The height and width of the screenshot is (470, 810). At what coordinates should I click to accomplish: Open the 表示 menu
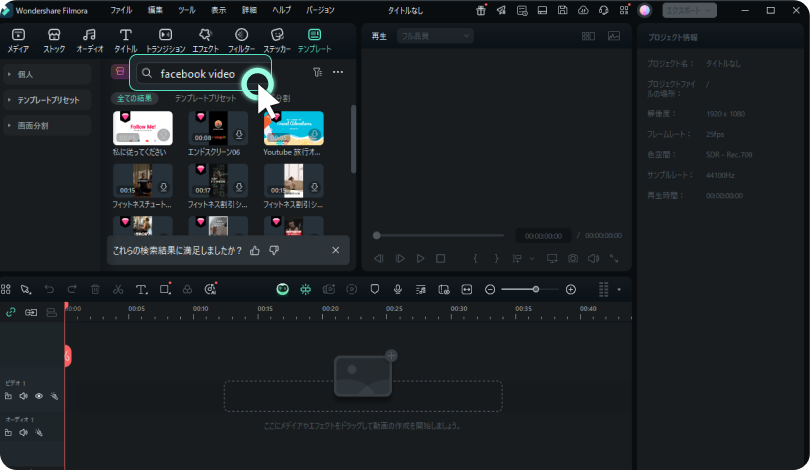(218, 10)
